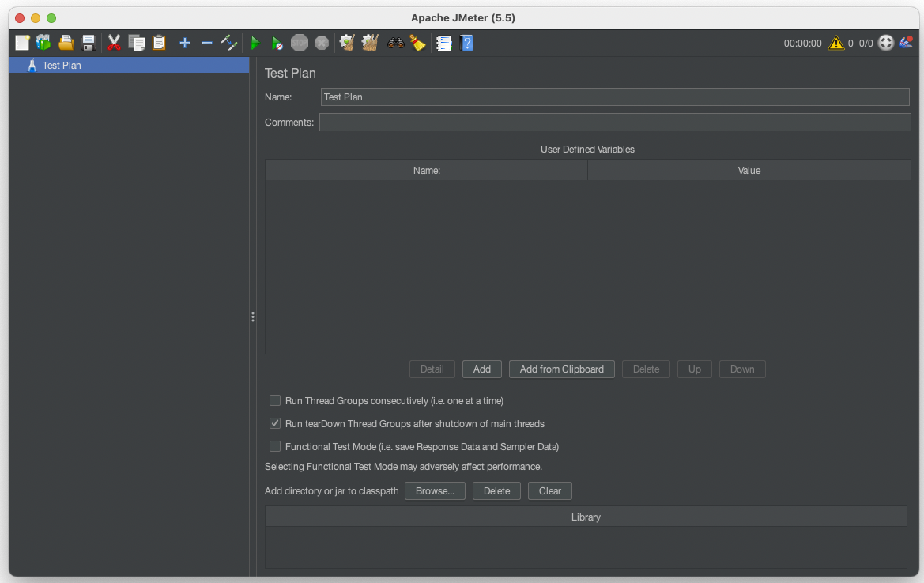Click the Toggle enable/disable icon
Image resolution: width=924 pixels, height=583 pixels.
pos(228,43)
